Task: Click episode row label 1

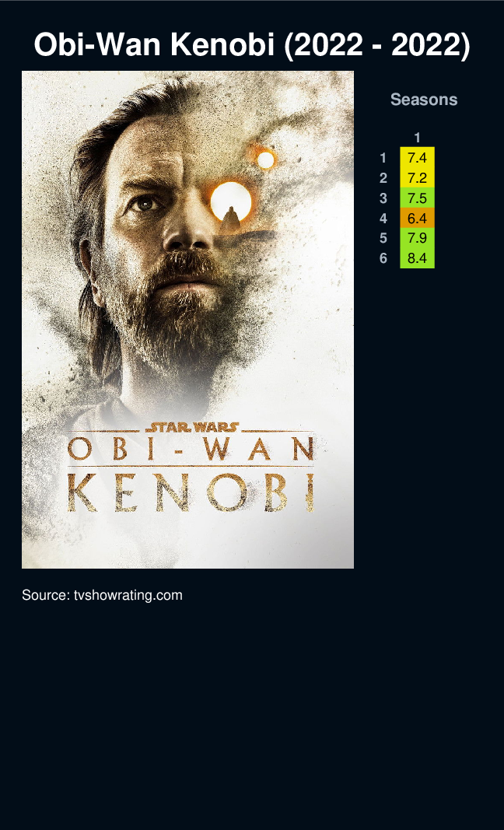Action: click(x=383, y=158)
